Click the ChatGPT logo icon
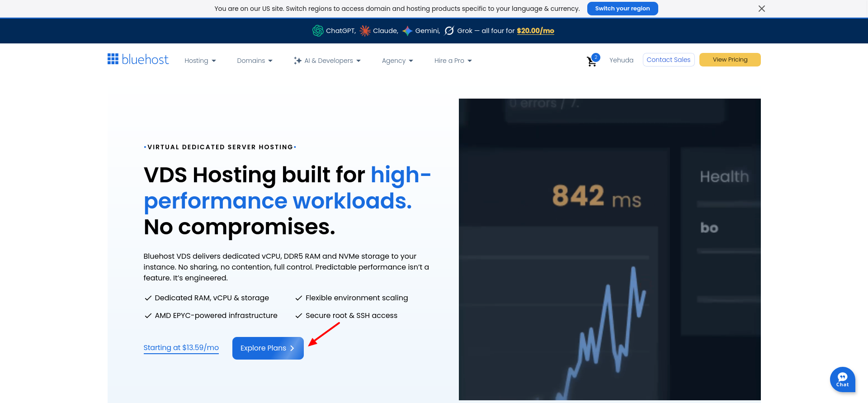This screenshot has width=868, height=403. pos(318,31)
